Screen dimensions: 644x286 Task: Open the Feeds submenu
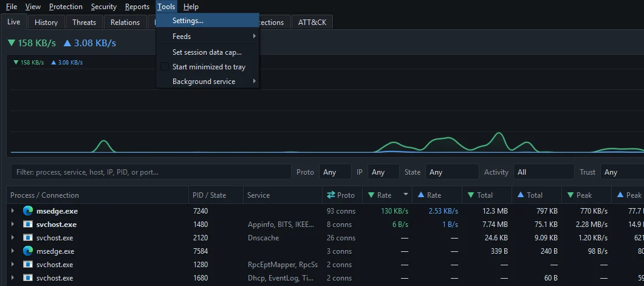tap(207, 37)
